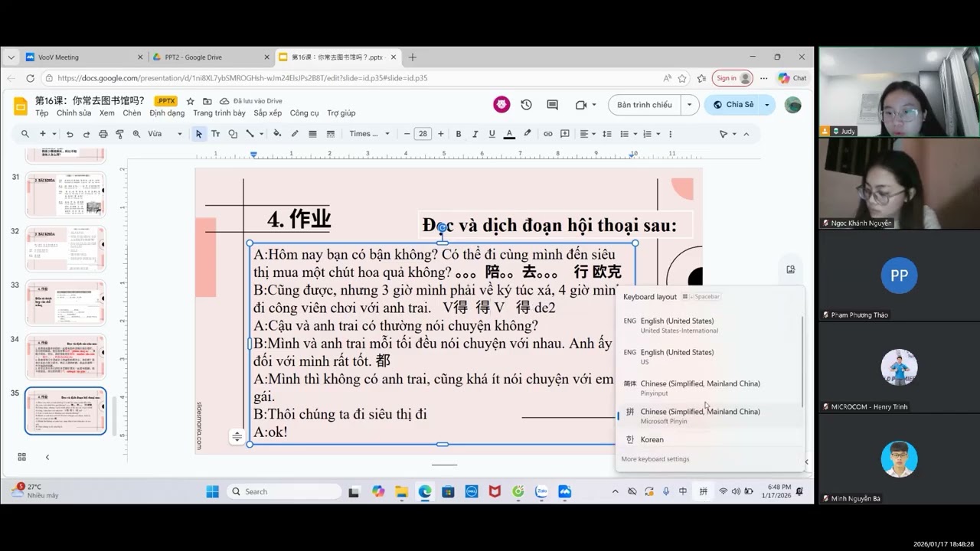Pick the text color (underlined A)
This screenshot has height=551, width=980.
(509, 134)
